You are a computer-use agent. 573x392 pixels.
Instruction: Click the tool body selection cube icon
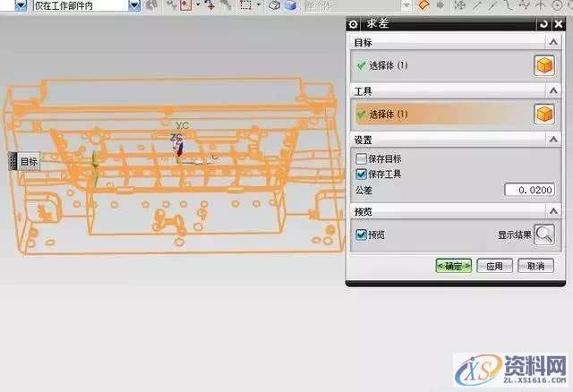[x=543, y=115]
